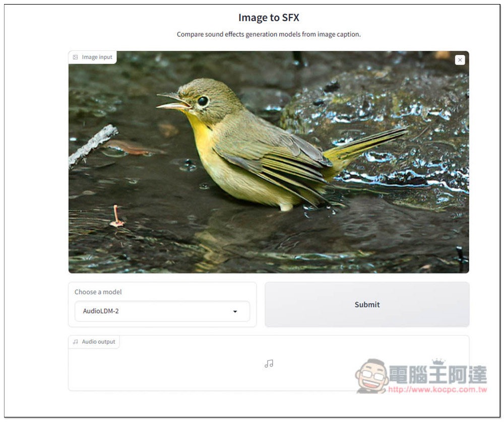Click the Audio output music note label icon

coord(75,342)
